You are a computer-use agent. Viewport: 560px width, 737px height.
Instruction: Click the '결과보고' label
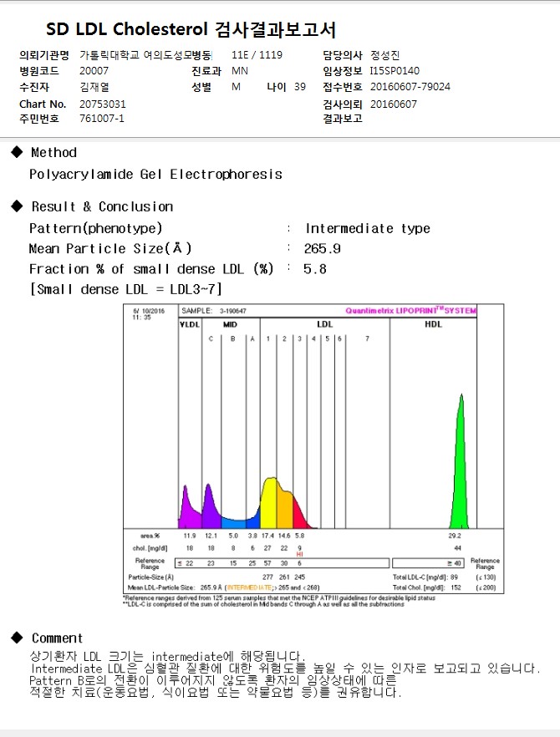tap(343, 119)
